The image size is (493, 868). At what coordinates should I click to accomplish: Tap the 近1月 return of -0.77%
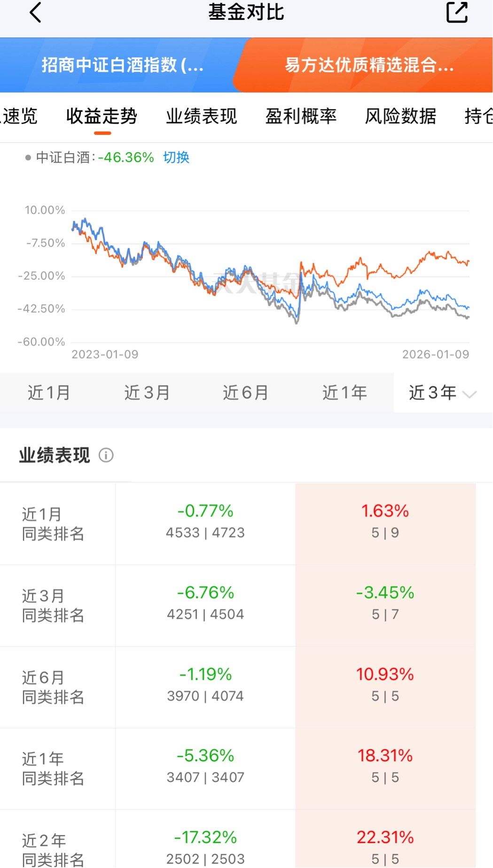205,511
